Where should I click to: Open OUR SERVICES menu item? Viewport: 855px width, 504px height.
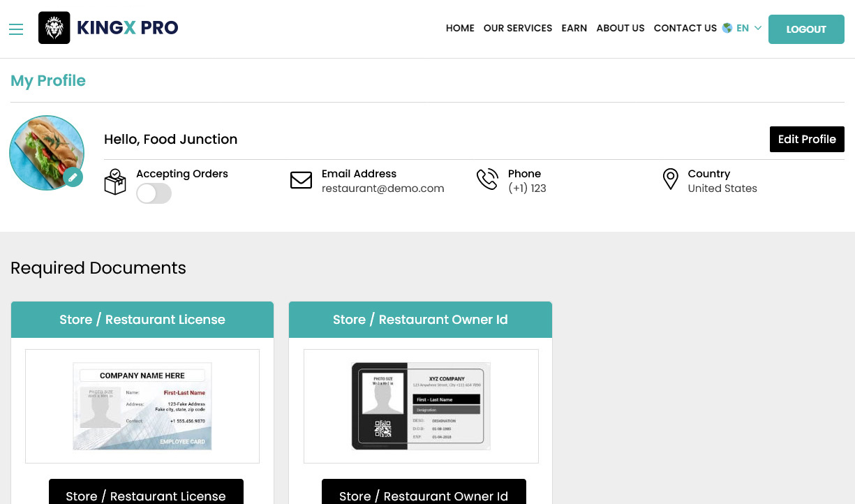click(518, 28)
